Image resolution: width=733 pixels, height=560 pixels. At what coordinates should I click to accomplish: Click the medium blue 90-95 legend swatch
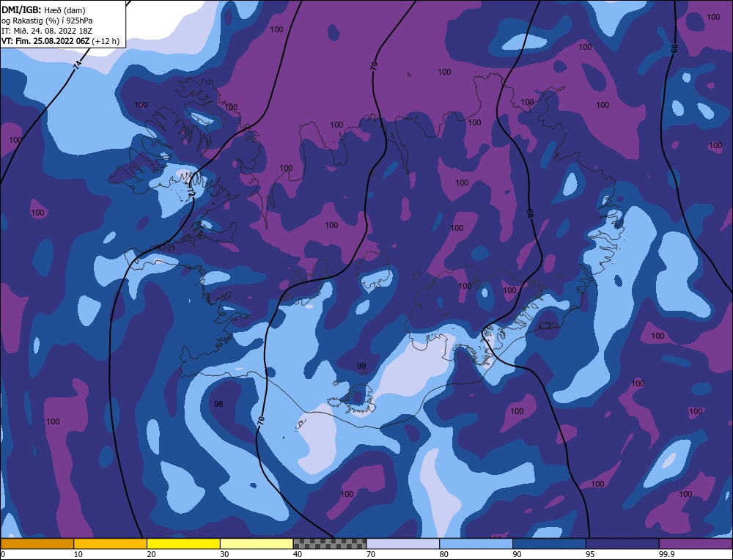coord(549,544)
